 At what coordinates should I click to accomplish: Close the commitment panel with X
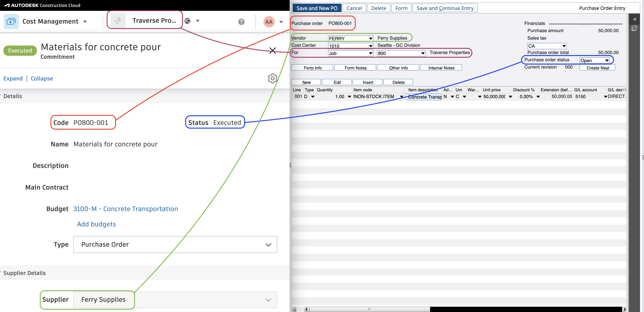[x=273, y=50]
